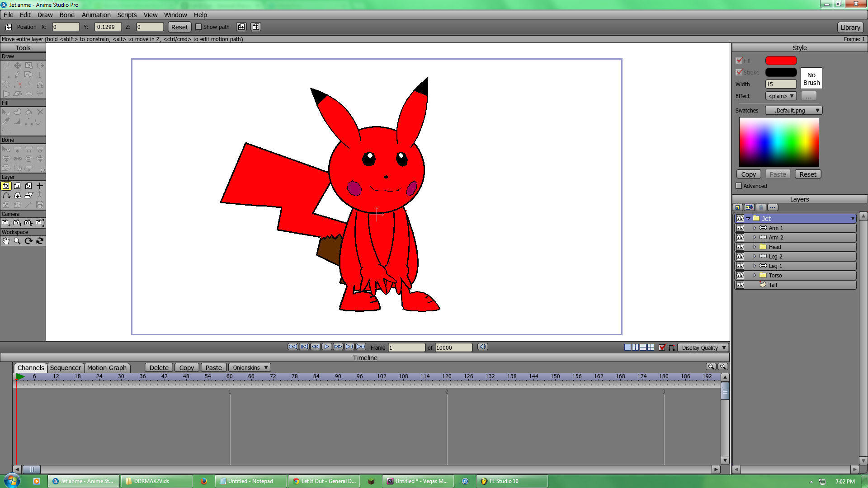Select the Rotate Layer Z tool
Screen dimensions: 868x488
[x=28, y=186]
